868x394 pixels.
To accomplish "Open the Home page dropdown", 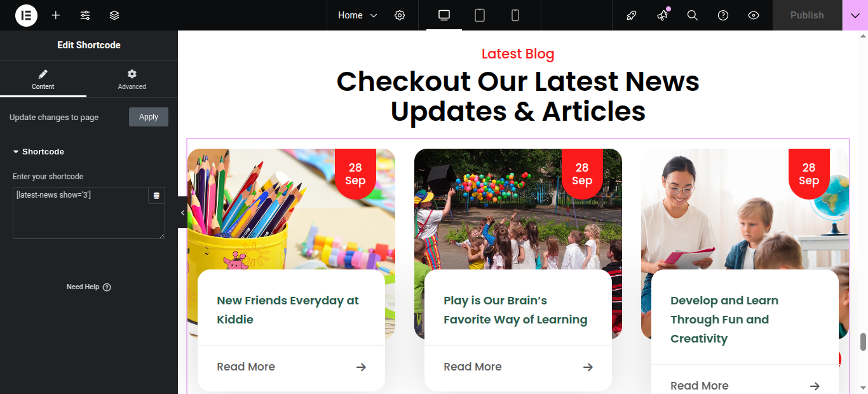I will [x=357, y=15].
